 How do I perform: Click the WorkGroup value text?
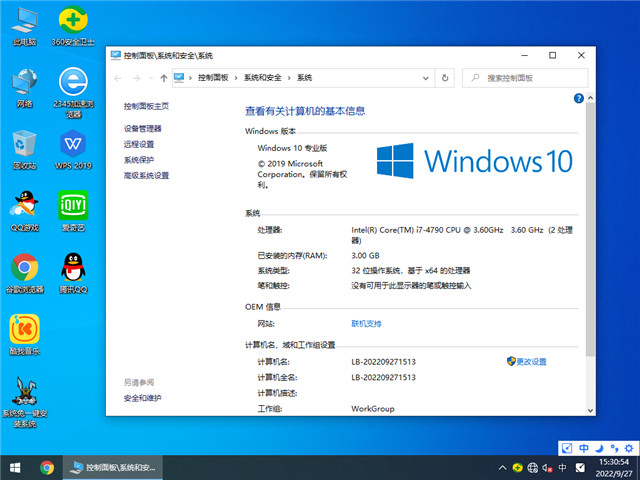point(373,409)
